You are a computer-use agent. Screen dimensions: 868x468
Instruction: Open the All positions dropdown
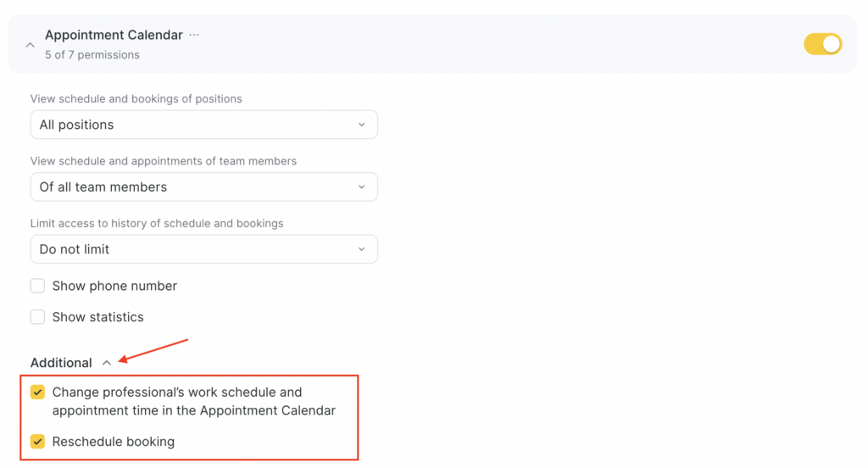[203, 125]
